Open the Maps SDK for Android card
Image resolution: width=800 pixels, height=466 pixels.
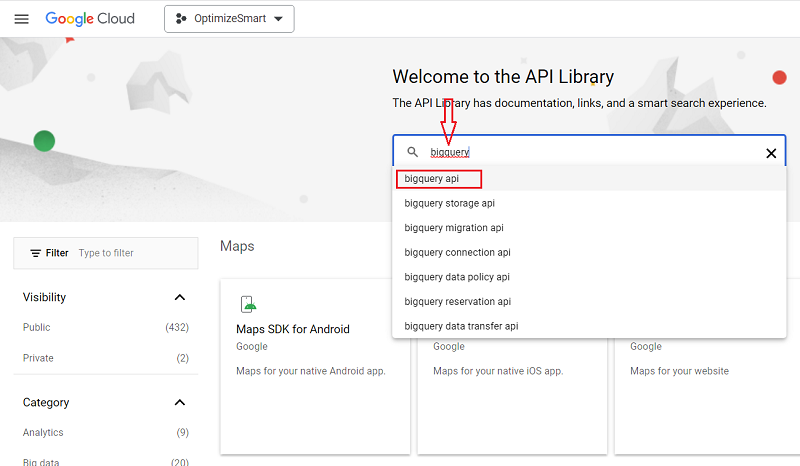315,366
